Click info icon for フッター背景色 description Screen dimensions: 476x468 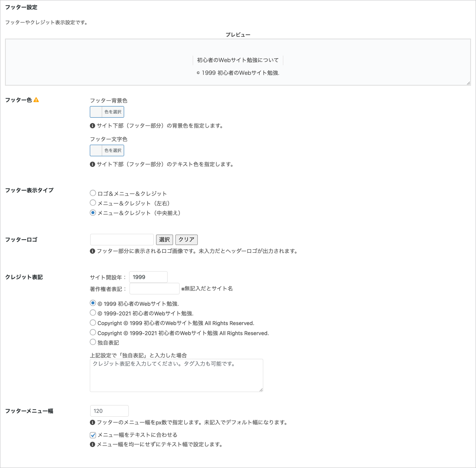(x=92, y=126)
